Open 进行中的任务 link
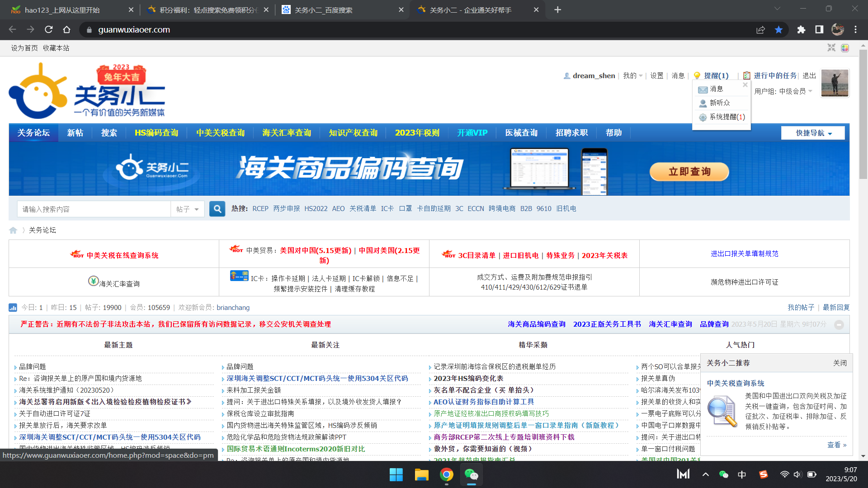 click(x=775, y=76)
